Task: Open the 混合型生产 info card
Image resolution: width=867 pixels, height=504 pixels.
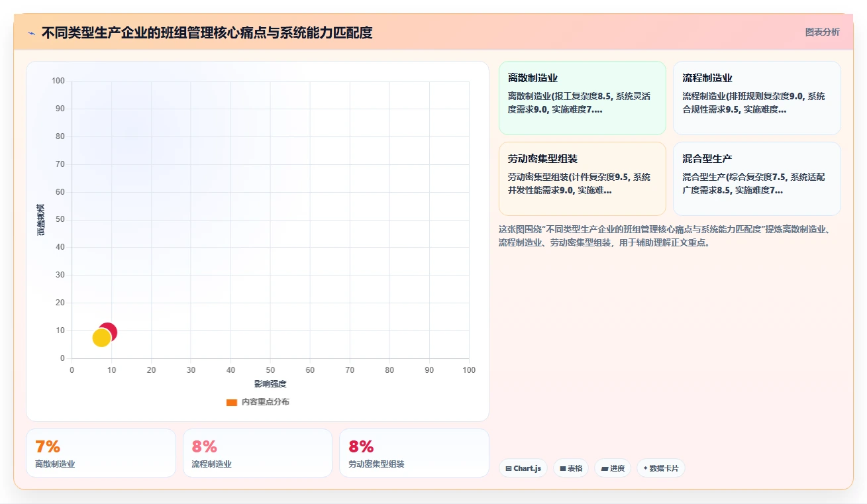Action: click(x=757, y=179)
